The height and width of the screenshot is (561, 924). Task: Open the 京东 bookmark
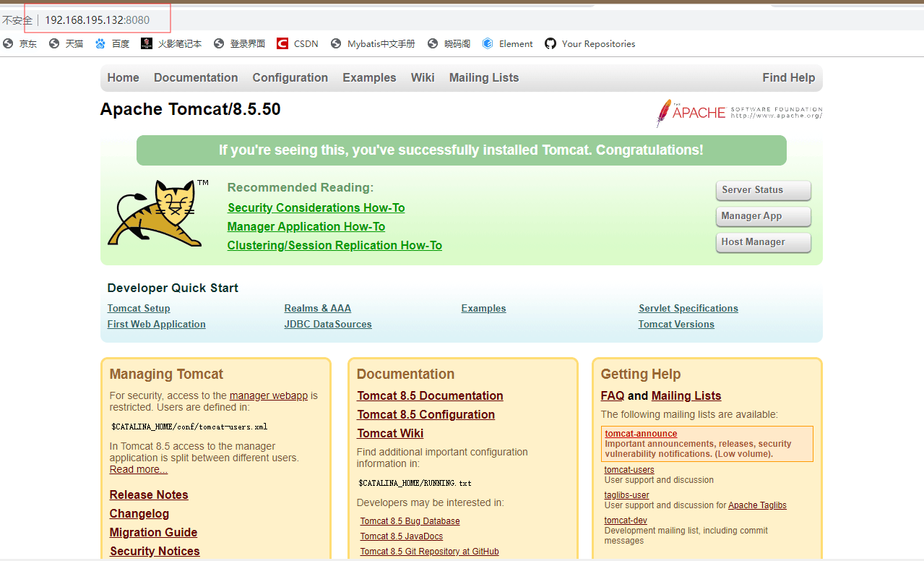[20, 44]
